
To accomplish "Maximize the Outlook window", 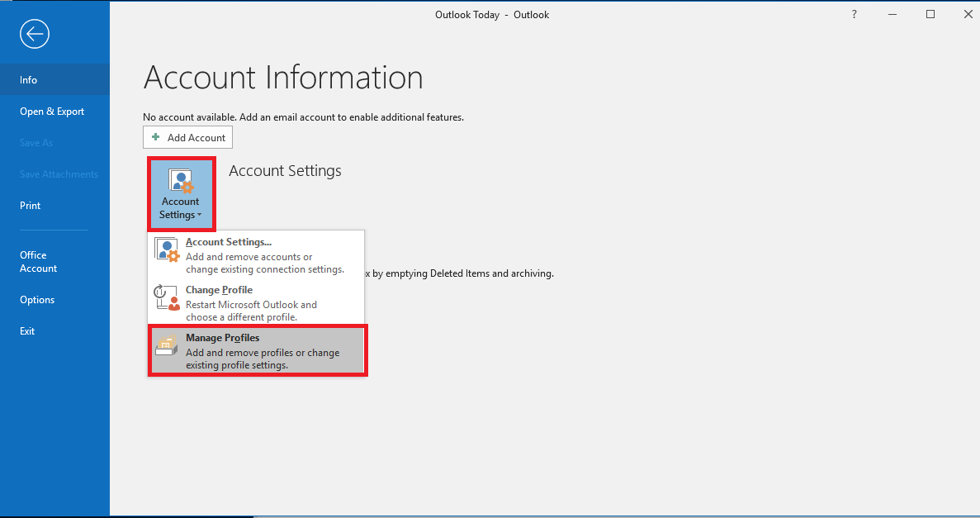I will pyautogui.click(x=930, y=14).
